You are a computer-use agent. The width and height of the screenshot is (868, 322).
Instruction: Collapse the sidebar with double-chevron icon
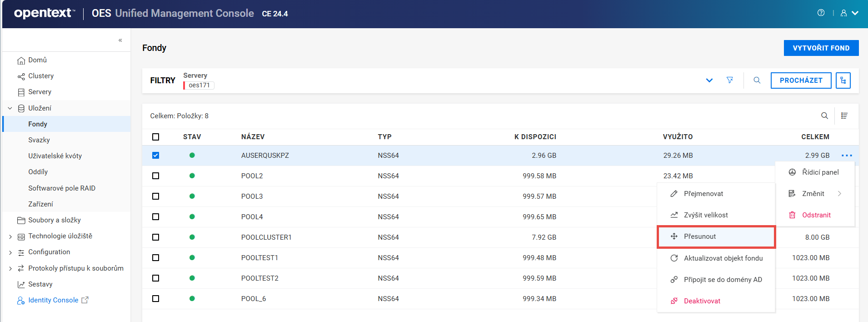[120, 40]
